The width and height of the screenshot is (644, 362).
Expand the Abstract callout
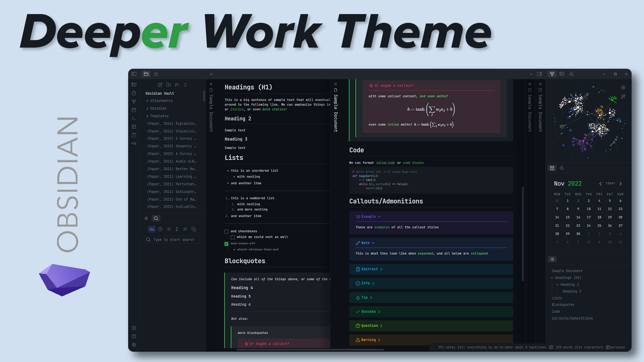tap(381, 269)
